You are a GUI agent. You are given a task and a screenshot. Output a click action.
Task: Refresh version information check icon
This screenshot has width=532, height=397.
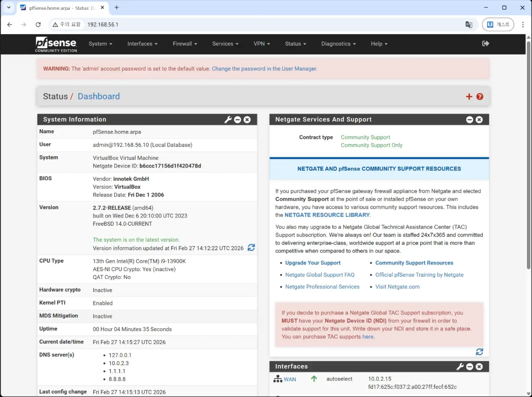click(x=251, y=247)
